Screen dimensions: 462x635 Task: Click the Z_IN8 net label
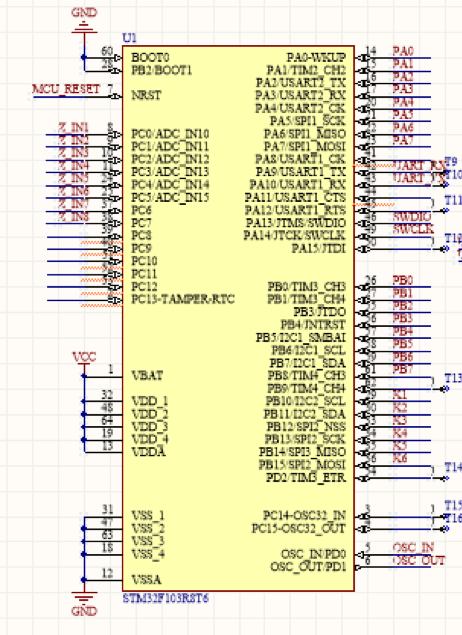click(73, 217)
